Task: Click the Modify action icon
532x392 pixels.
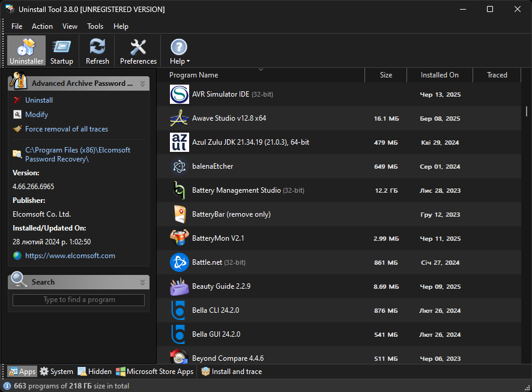Action: [x=17, y=115]
